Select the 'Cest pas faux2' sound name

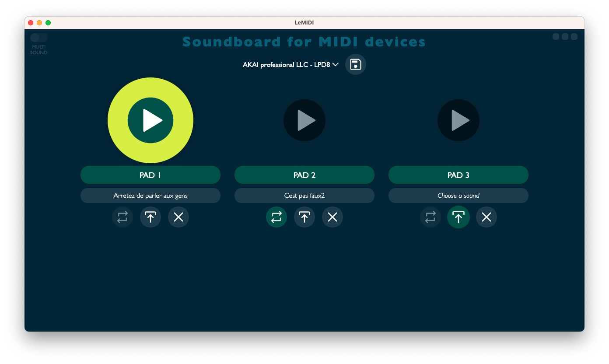[x=304, y=196]
